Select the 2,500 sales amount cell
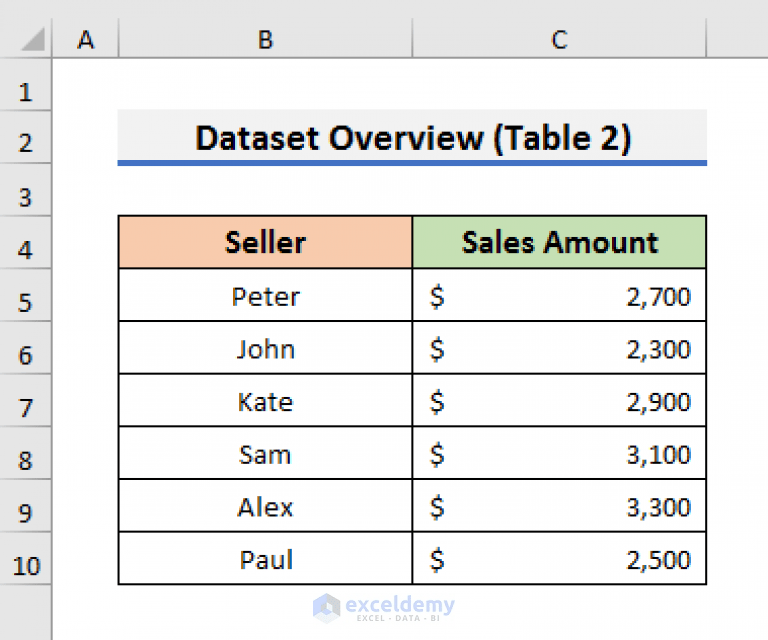 [x=559, y=559]
